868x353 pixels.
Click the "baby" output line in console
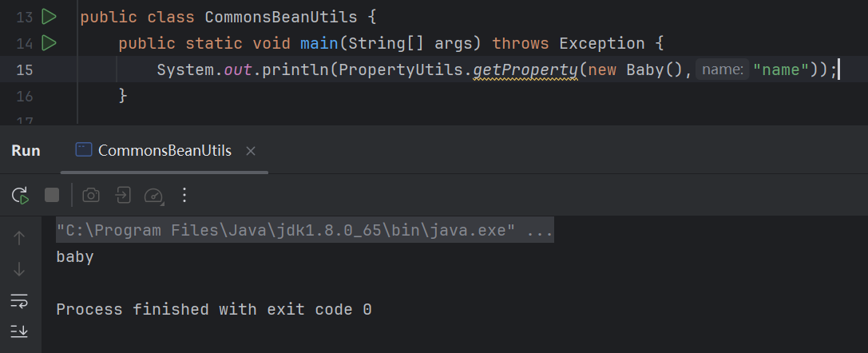point(75,257)
